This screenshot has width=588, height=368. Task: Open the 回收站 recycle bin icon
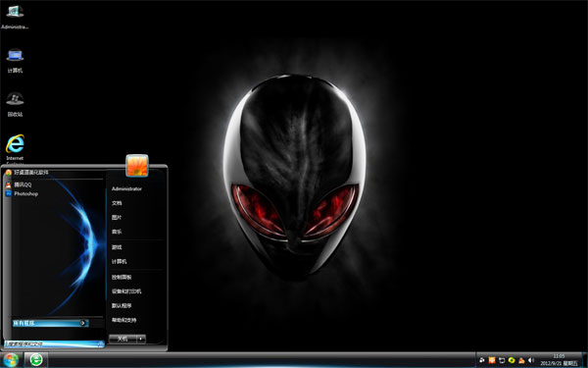click(15, 104)
